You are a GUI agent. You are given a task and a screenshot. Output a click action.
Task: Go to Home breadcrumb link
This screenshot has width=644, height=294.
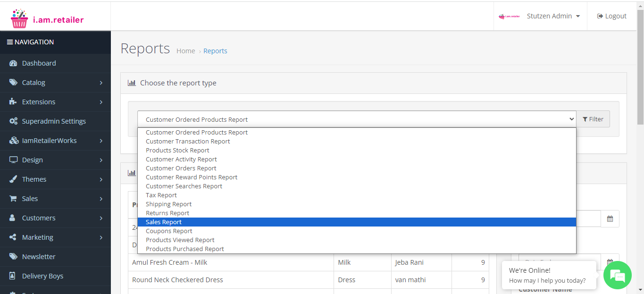coord(186,51)
